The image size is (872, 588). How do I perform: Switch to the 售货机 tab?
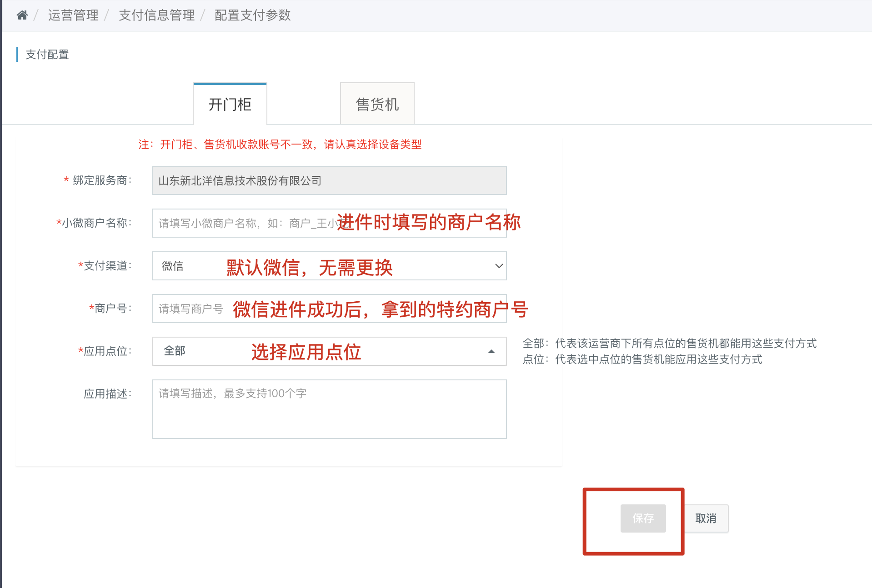point(377,104)
